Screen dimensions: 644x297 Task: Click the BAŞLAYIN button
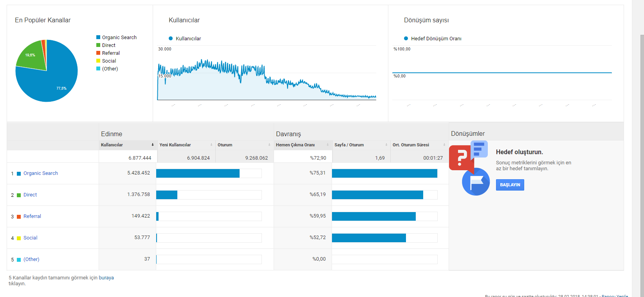(x=510, y=185)
